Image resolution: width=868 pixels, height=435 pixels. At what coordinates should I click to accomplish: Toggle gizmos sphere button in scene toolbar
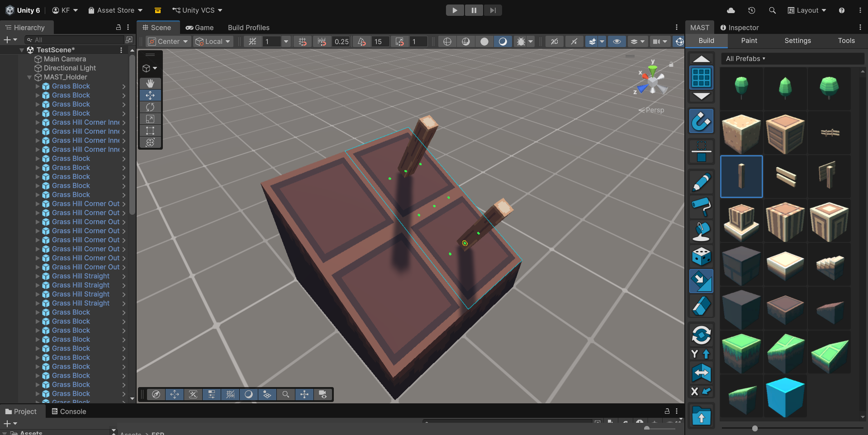click(x=679, y=42)
